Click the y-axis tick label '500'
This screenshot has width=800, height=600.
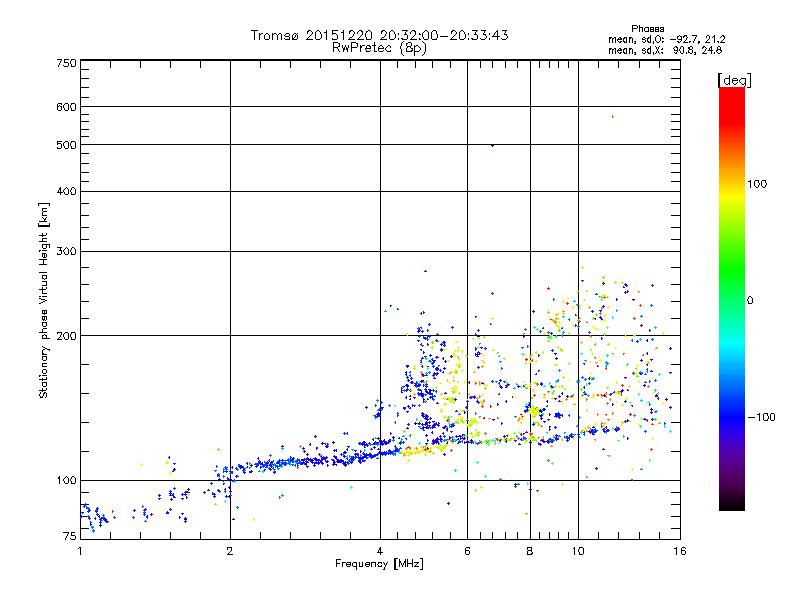67,145
